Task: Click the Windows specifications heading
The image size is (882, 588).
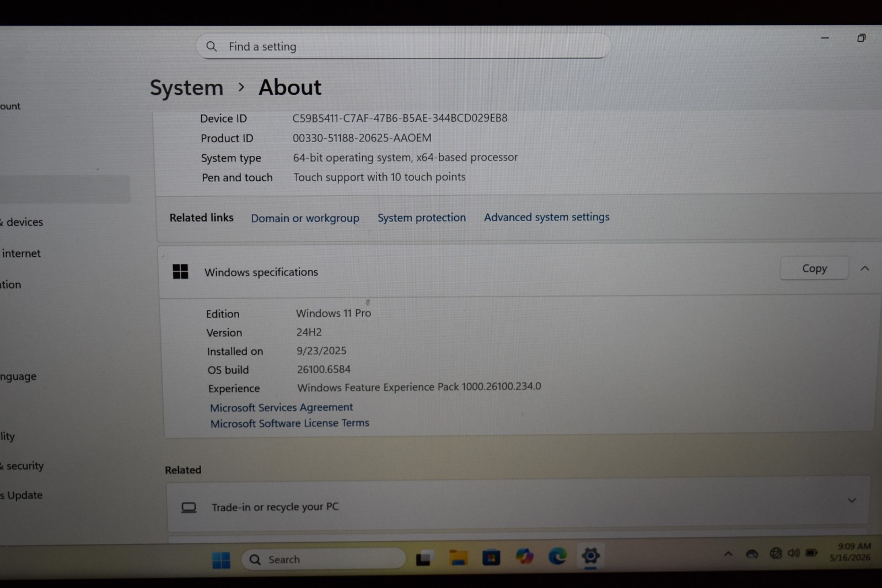Action: pyautogui.click(x=261, y=272)
